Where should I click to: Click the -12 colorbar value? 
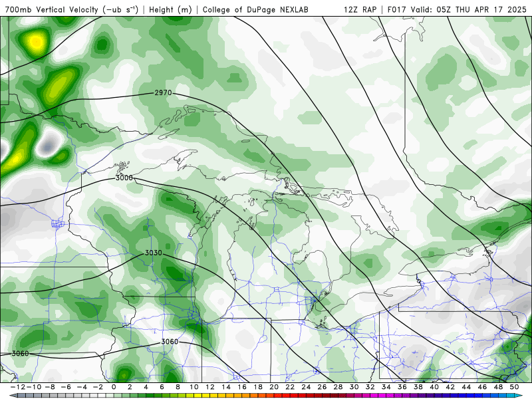[18, 387]
